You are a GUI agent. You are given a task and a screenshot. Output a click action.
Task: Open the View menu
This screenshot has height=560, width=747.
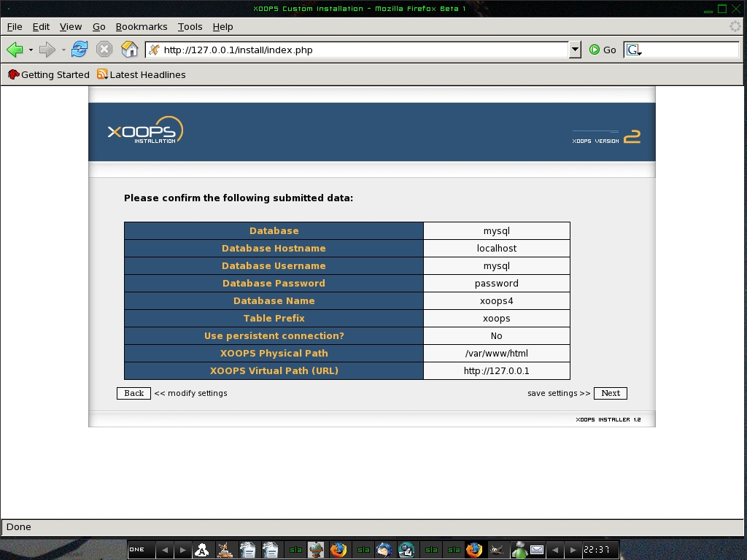tap(71, 27)
